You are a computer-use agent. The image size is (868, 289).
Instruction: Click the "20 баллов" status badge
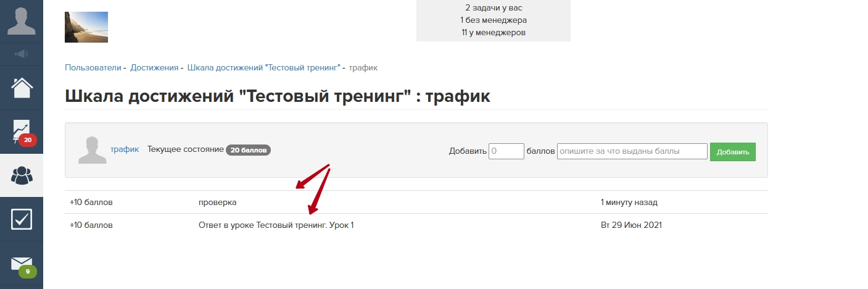point(249,150)
